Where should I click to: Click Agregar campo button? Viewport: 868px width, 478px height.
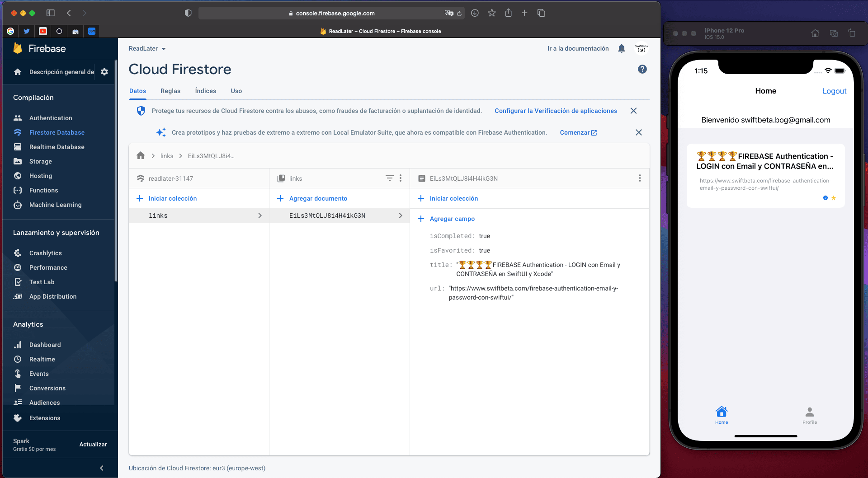[446, 219]
